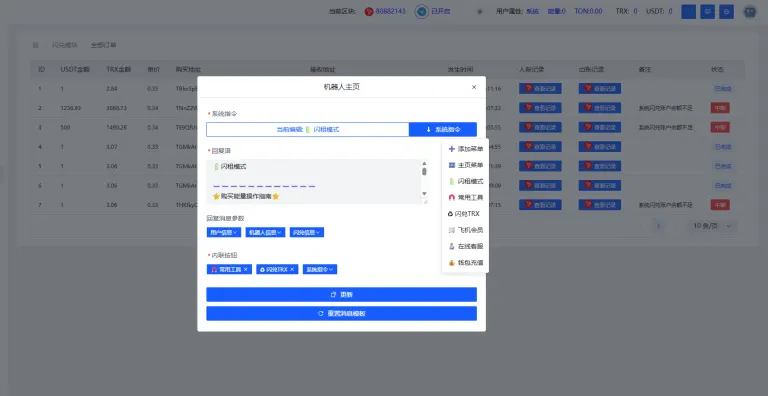Click the 出账记录 查看记录 button in row ID 6
Viewport: 768px width, 396px height.
(x=600, y=185)
